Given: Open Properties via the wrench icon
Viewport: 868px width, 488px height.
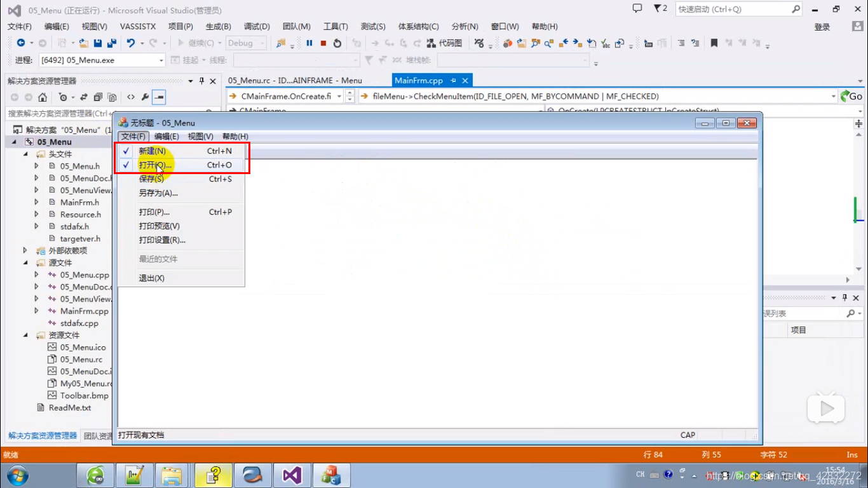Looking at the screenshot, I should pyautogui.click(x=145, y=97).
